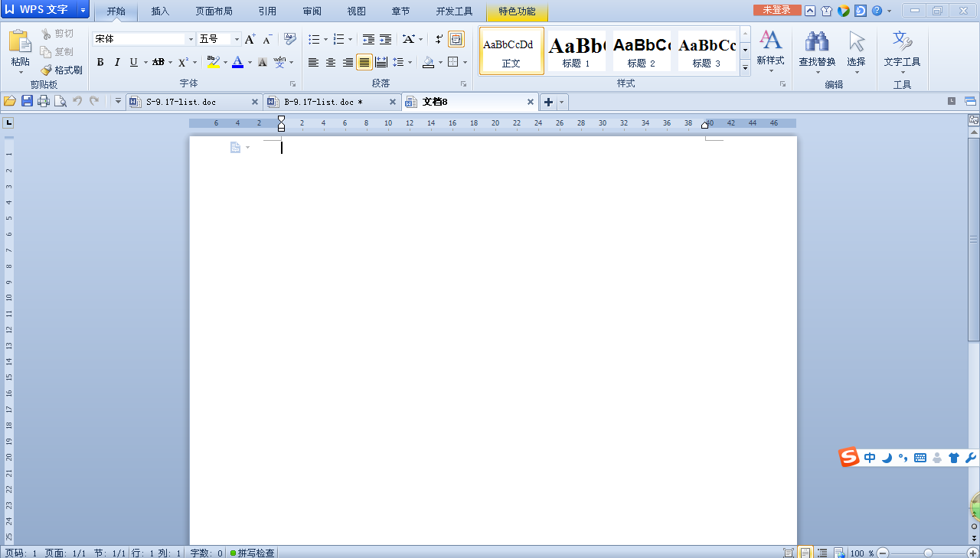Toggle bold formatting
Image resolution: width=980 pixels, height=558 pixels.
tap(100, 62)
